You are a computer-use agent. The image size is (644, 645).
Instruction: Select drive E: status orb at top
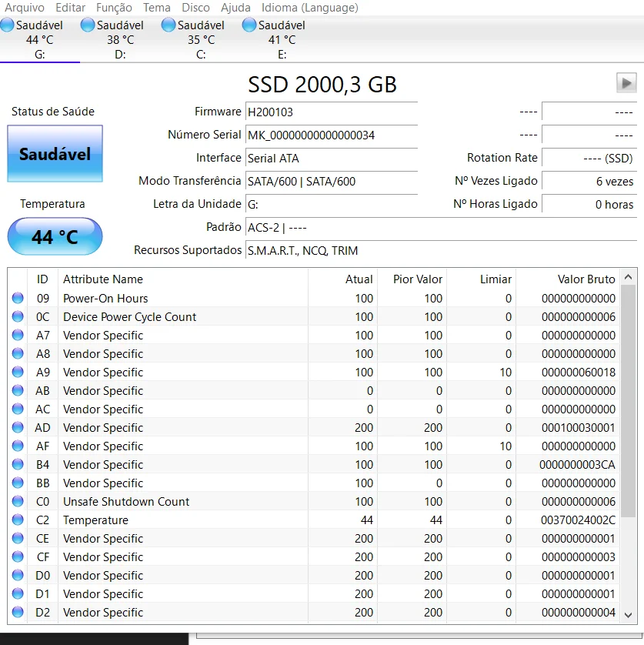[x=249, y=25]
